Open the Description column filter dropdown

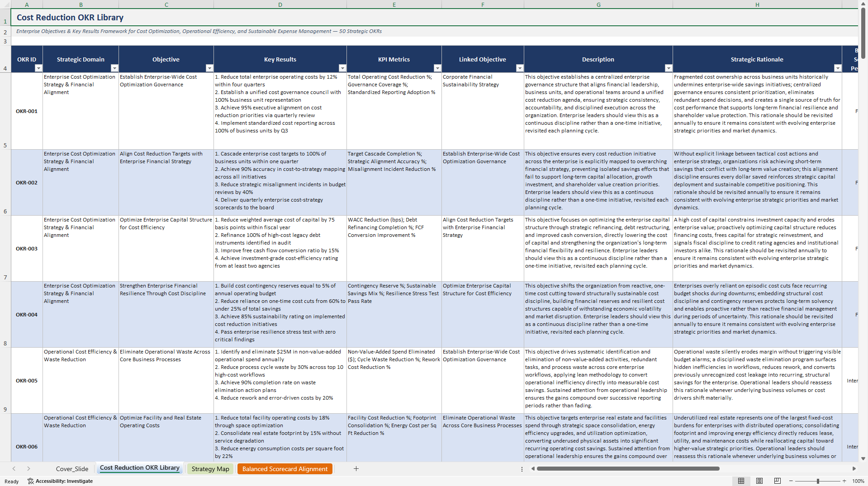(669, 68)
